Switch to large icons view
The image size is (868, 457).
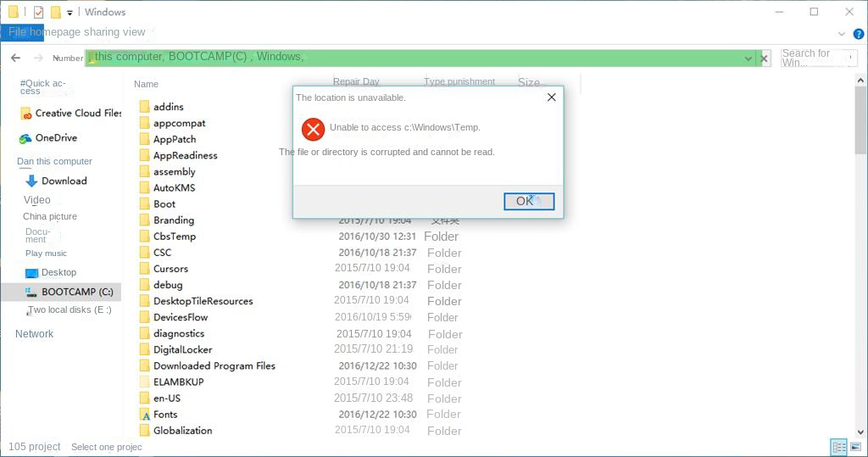[x=854, y=447]
